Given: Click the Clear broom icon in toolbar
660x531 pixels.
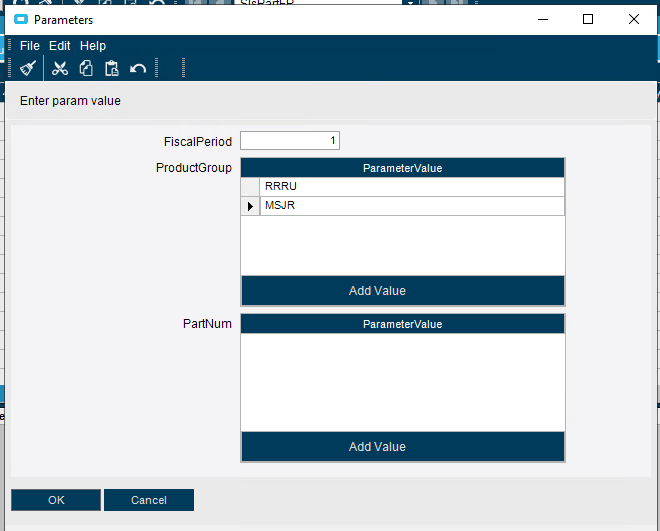Looking at the screenshot, I should pos(28,68).
